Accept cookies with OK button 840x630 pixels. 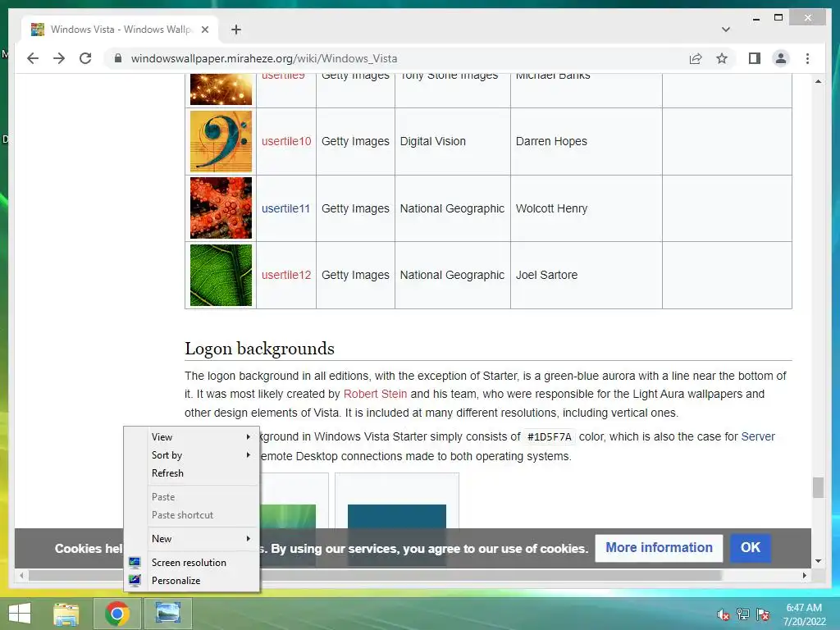[750, 547]
